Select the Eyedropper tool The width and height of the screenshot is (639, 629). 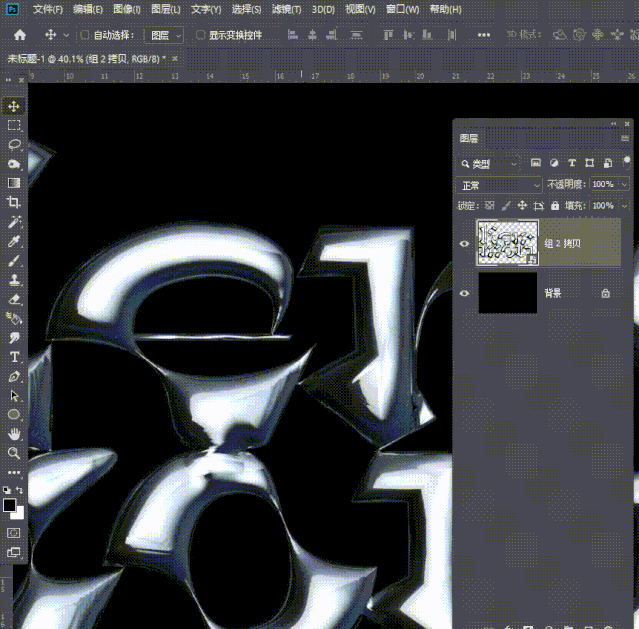14,241
